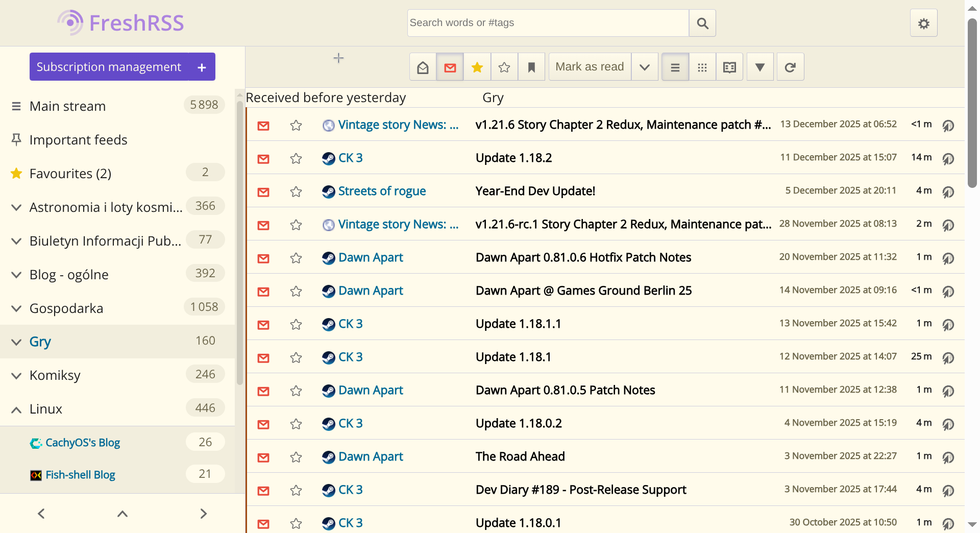Screen dimensions: 980x533
Task: Expand Blog - ogólne category
Action: [16, 275]
